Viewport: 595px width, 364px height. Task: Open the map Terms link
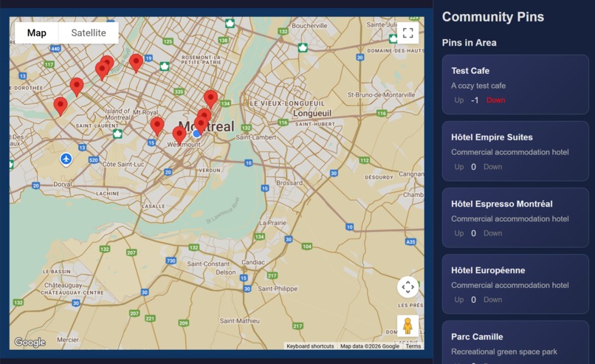[413, 346]
